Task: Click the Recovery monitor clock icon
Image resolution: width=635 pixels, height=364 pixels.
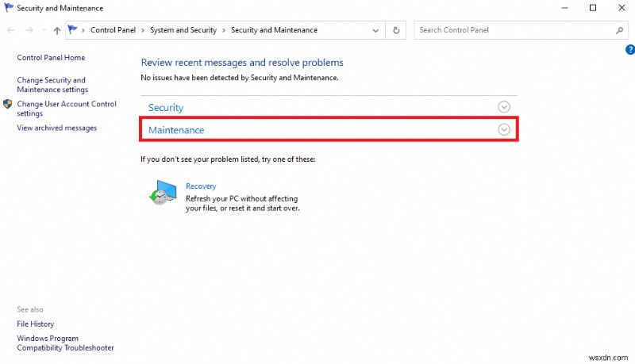Action: coord(163,192)
